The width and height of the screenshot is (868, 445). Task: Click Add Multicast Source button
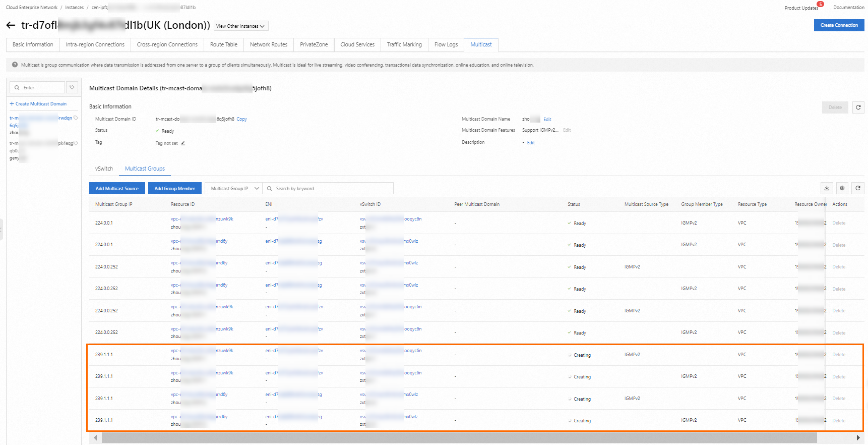[117, 188]
